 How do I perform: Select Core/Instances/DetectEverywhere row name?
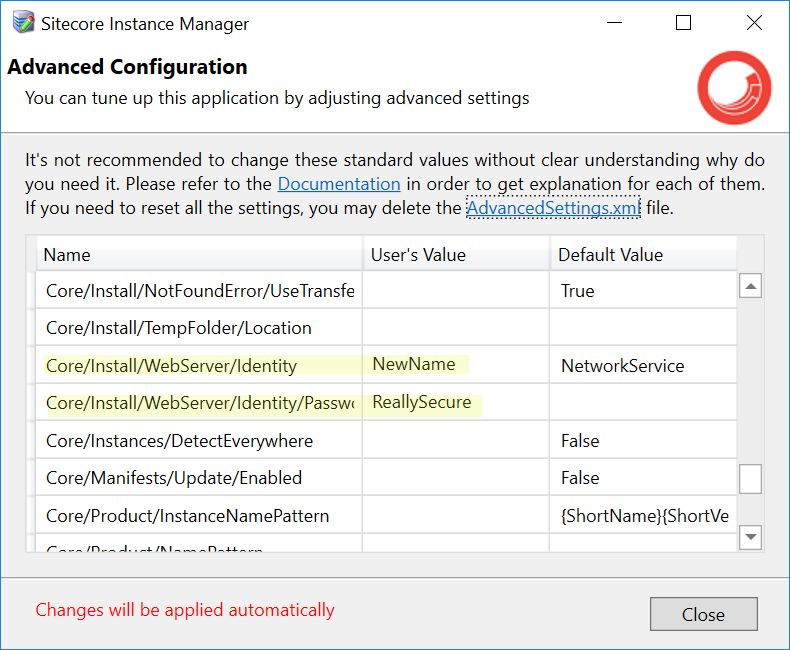click(200, 440)
